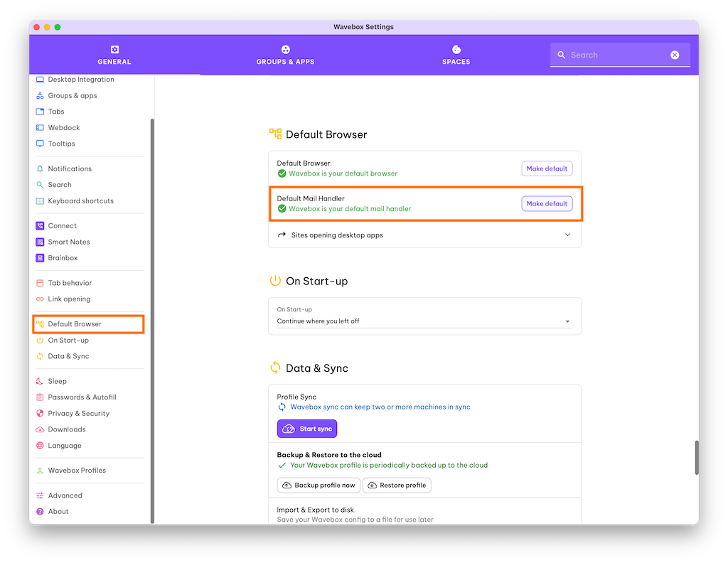This screenshot has height=563, width=728.
Task: Click the Start sync button
Action: (307, 429)
